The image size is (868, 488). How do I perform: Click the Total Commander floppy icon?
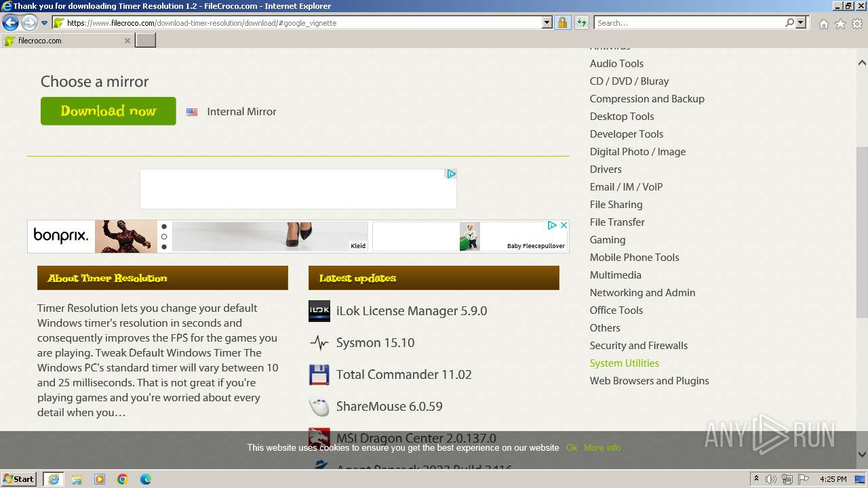pyautogui.click(x=319, y=375)
